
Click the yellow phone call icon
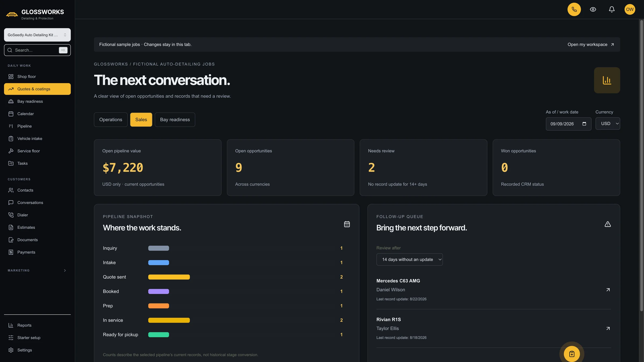(574, 9)
